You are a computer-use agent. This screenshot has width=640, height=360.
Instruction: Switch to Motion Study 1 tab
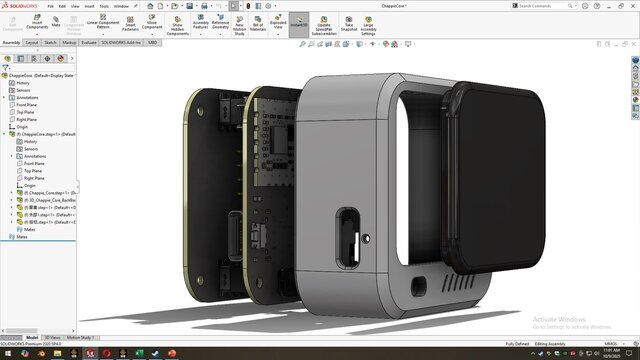(x=80, y=338)
